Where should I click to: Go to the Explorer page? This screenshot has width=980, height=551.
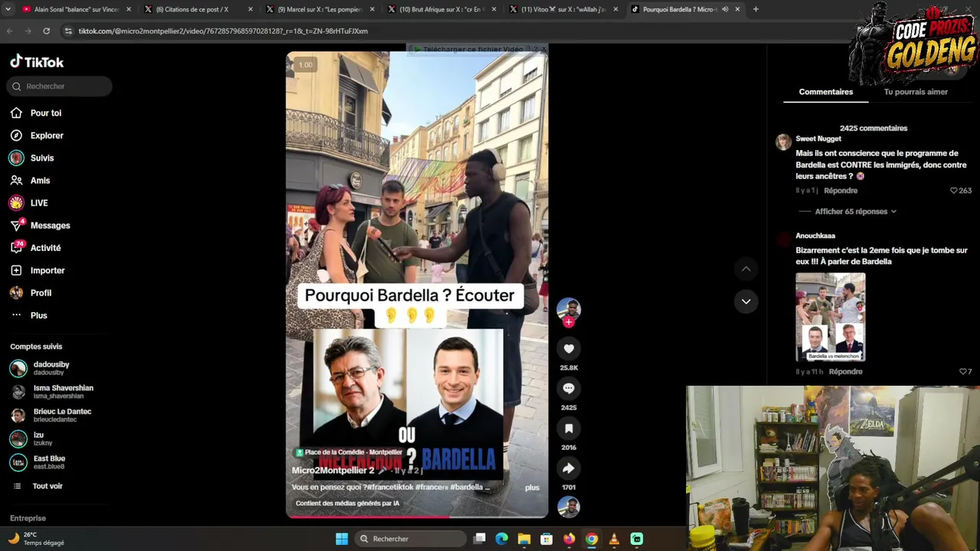[x=47, y=135]
